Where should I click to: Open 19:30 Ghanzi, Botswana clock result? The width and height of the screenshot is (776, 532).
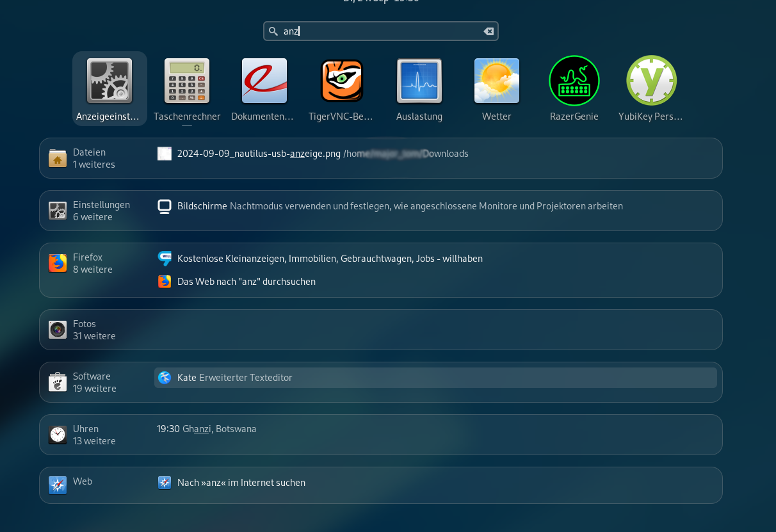[435, 429]
